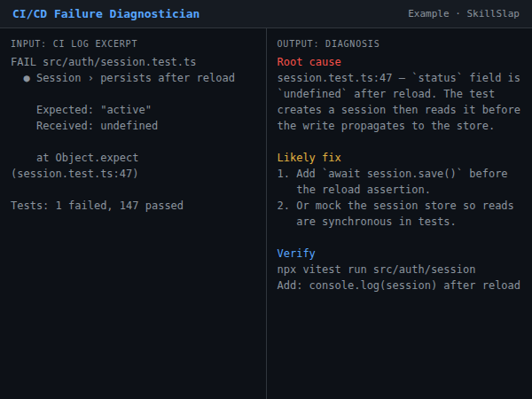Image resolution: width=532 pixels, height=399 pixels.
Task: Click the Expected: "active" line
Action: (94, 110)
